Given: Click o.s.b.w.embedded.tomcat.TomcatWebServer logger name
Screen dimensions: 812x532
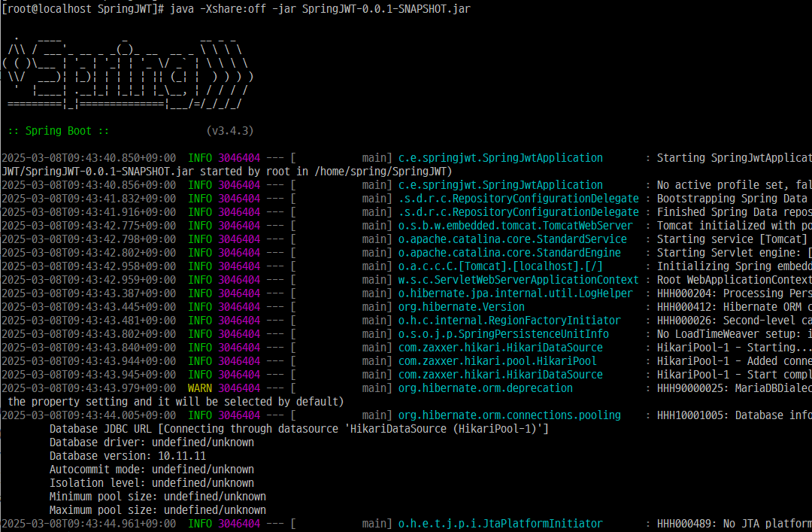Looking at the screenshot, I should (x=515, y=226).
